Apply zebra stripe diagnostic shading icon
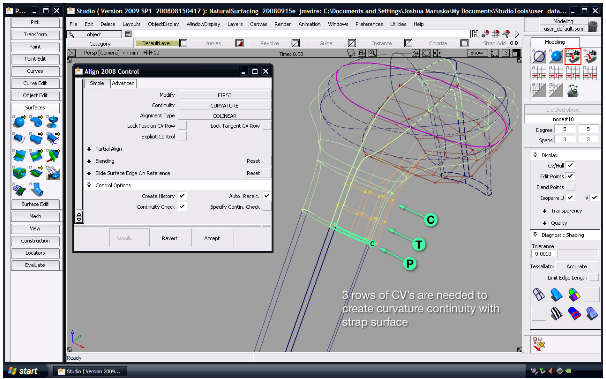 pyautogui.click(x=556, y=313)
